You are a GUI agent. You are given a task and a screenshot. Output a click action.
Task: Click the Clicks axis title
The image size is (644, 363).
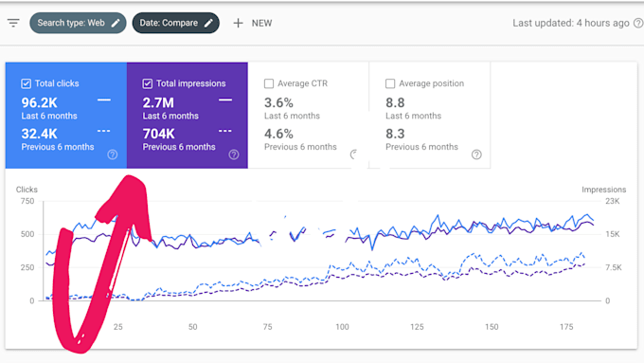coord(27,190)
